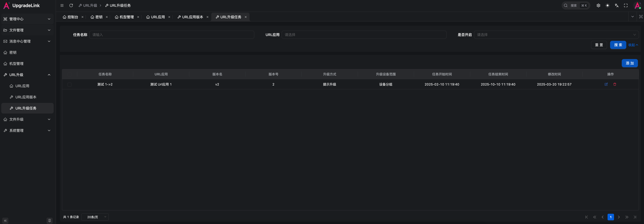
Task: Open the 机型管理 sidebar menu item
Action: 27,64
